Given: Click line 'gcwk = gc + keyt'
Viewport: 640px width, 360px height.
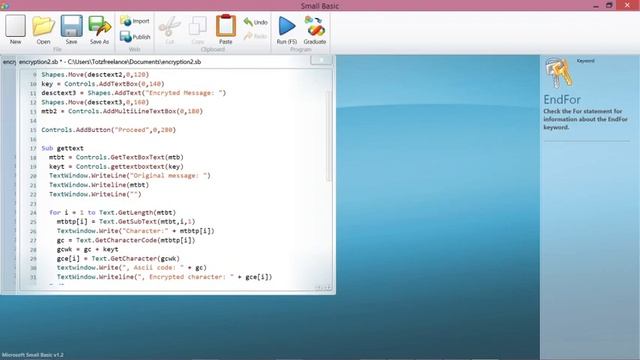Looking at the screenshot, I should [x=87, y=249].
